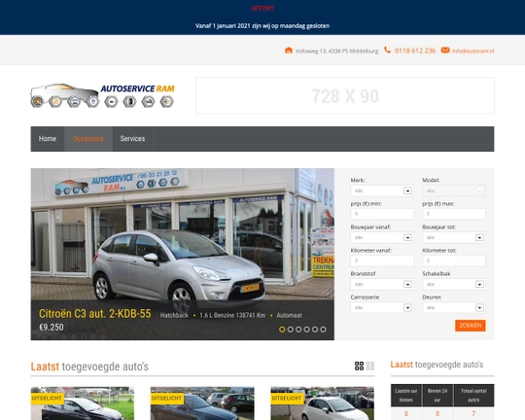Screen dimensions: 525x420
Task: Open the Model dropdown
Action: tap(454, 191)
